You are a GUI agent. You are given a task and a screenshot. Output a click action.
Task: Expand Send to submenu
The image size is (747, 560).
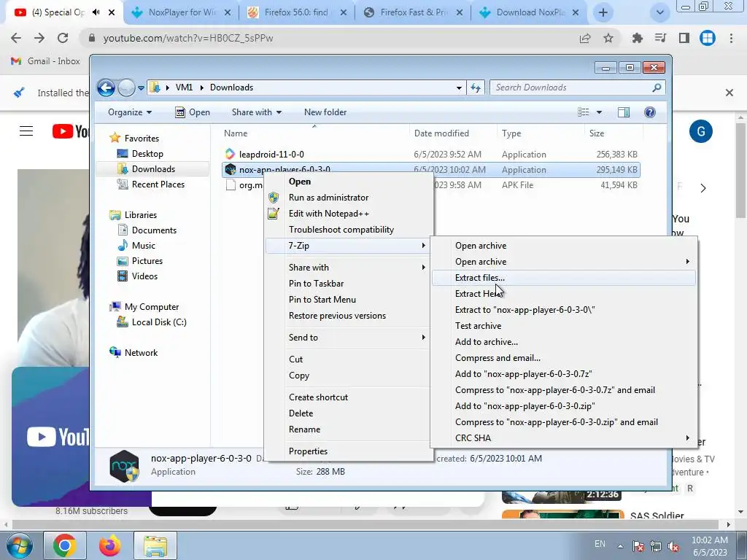[423, 337]
